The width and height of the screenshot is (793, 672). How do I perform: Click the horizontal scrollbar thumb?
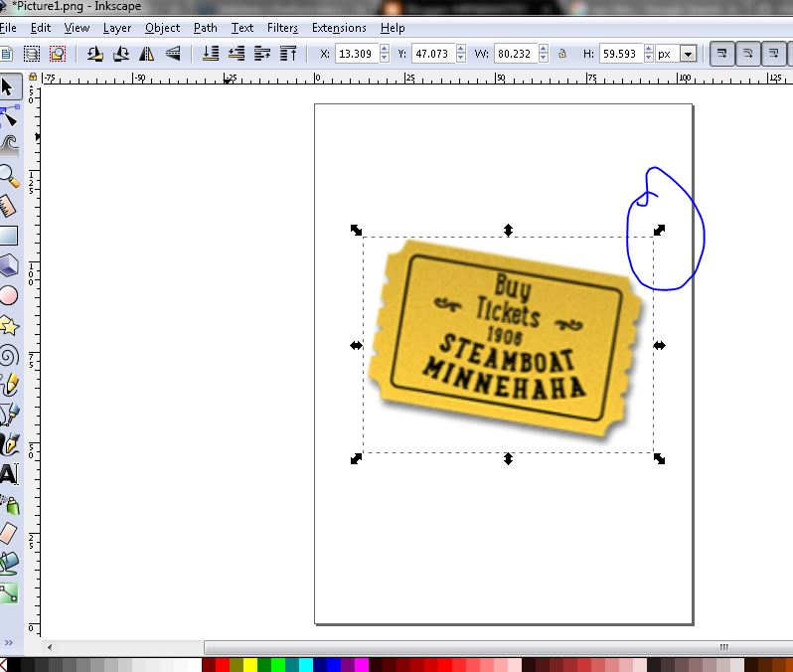[498, 647]
